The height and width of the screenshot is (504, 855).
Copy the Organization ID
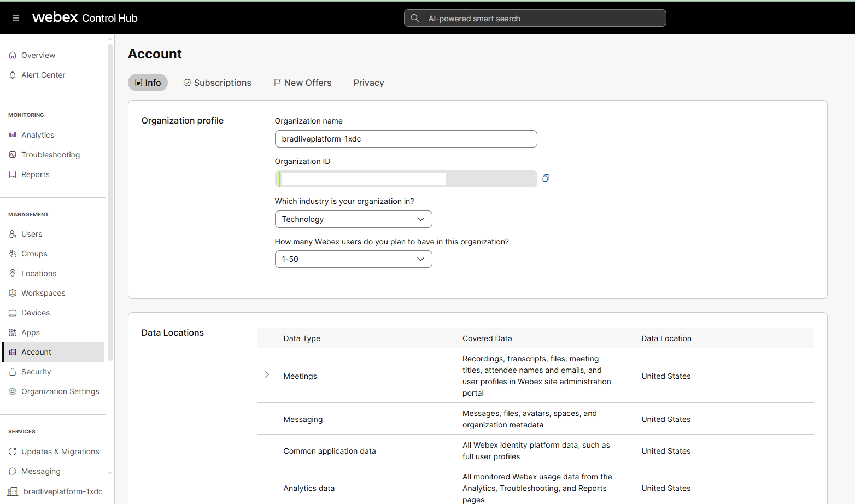pyautogui.click(x=546, y=178)
